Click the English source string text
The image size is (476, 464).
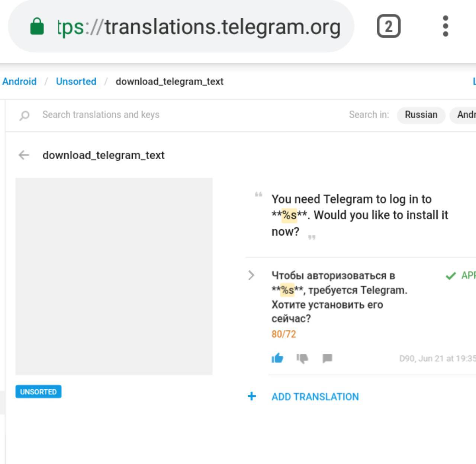pyautogui.click(x=359, y=215)
